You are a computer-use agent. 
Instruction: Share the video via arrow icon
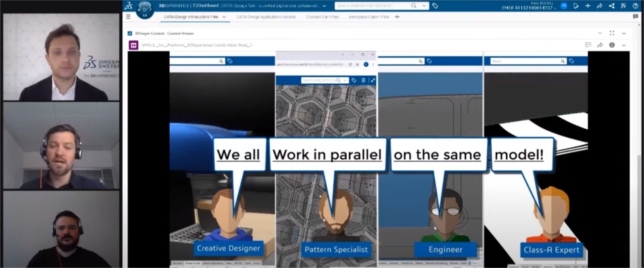coord(600,45)
